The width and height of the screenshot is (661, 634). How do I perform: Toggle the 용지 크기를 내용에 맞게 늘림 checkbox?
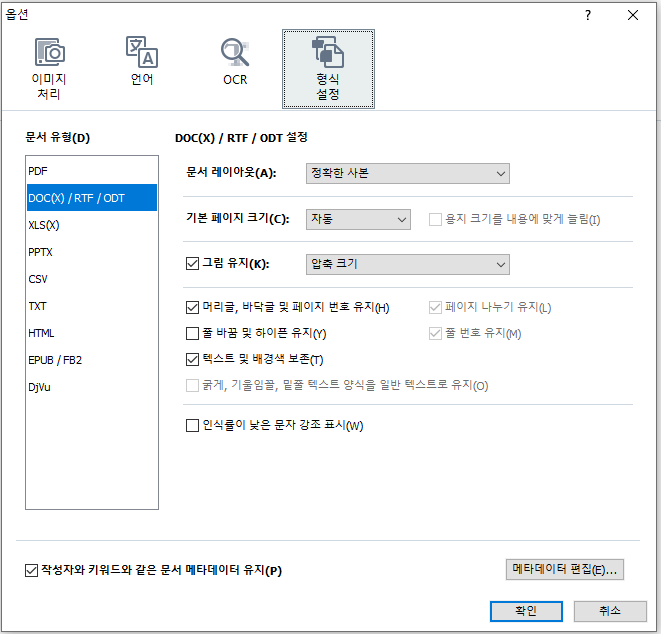pyautogui.click(x=435, y=220)
